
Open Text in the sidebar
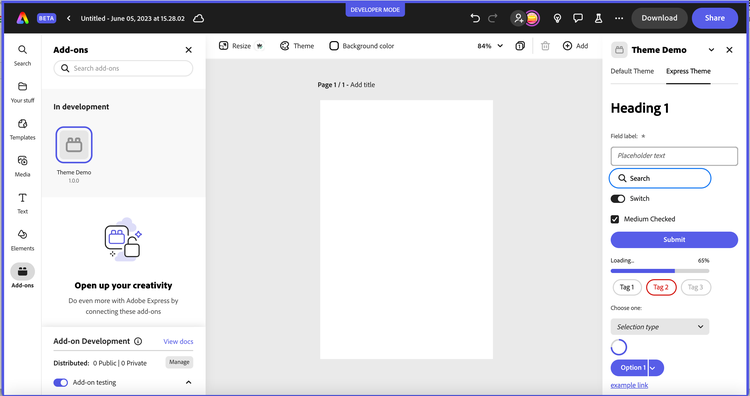pos(22,203)
